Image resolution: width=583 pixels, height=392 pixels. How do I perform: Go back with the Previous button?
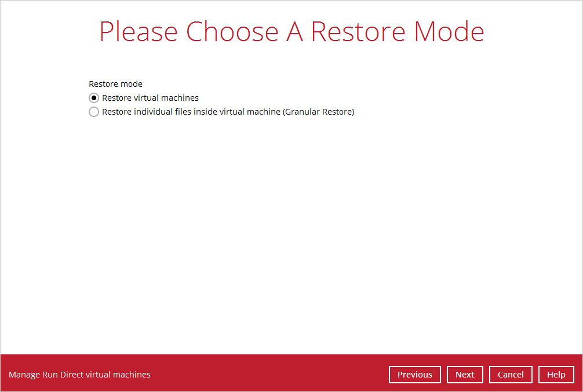(x=414, y=375)
